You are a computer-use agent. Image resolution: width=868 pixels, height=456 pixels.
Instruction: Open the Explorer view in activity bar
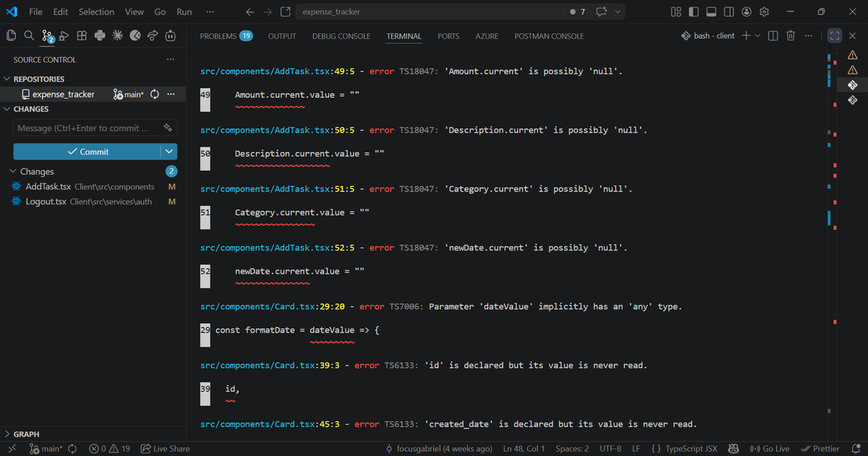pyautogui.click(x=12, y=35)
